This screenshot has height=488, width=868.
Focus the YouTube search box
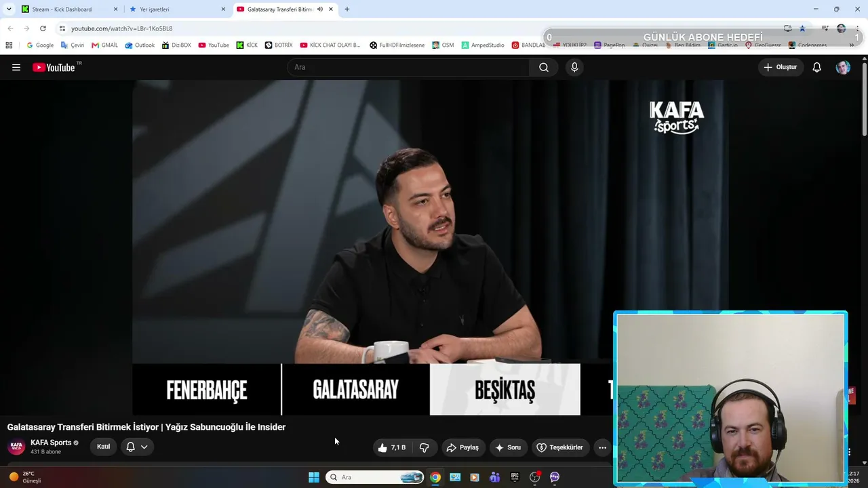pos(408,67)
